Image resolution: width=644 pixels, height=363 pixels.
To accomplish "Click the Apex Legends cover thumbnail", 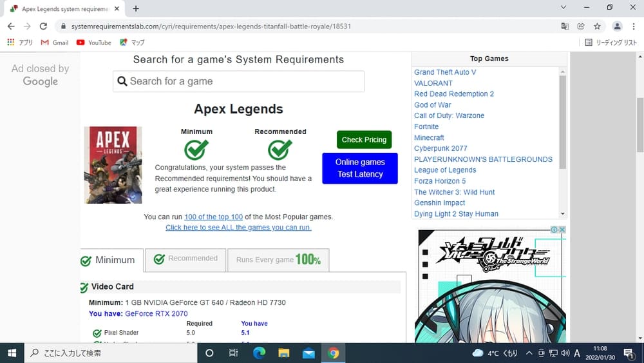I will [113, 165].
